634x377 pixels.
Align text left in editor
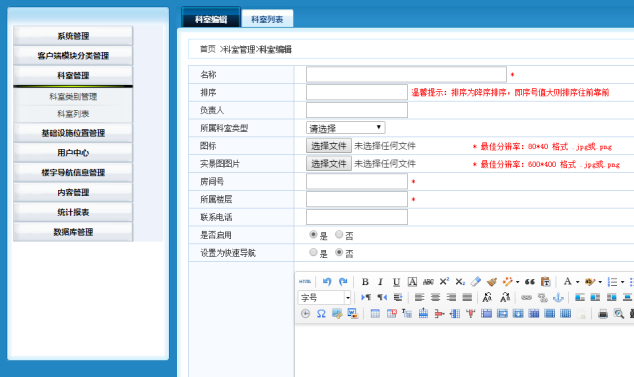click(x=419, y=298)
